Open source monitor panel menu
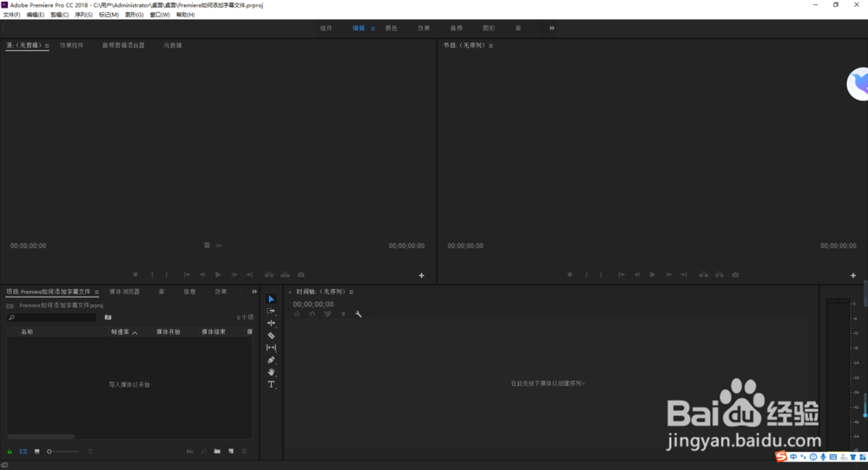This screenshot has width=868, height=470. (x=47, y=46)
